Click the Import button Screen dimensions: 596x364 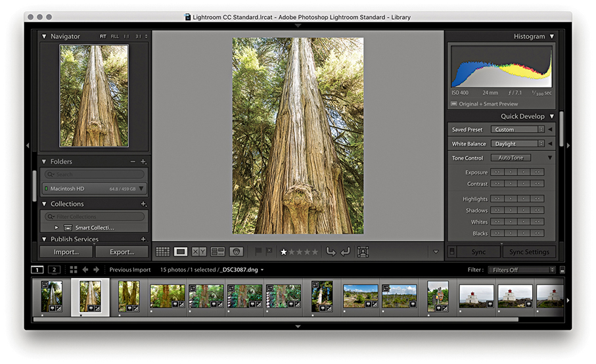(x=66, y=252)
